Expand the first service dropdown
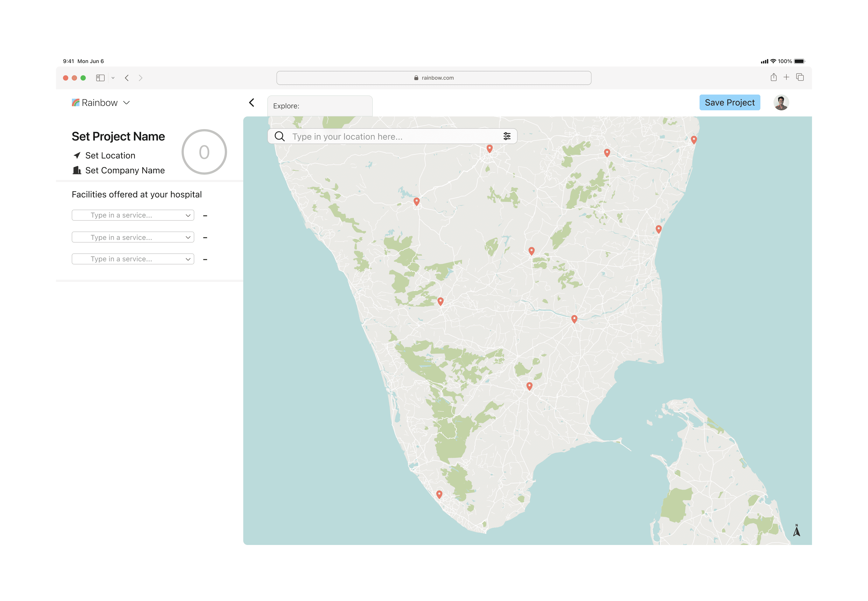The width and height of the screenshot is (868, 601). click(x=188, y=215)
